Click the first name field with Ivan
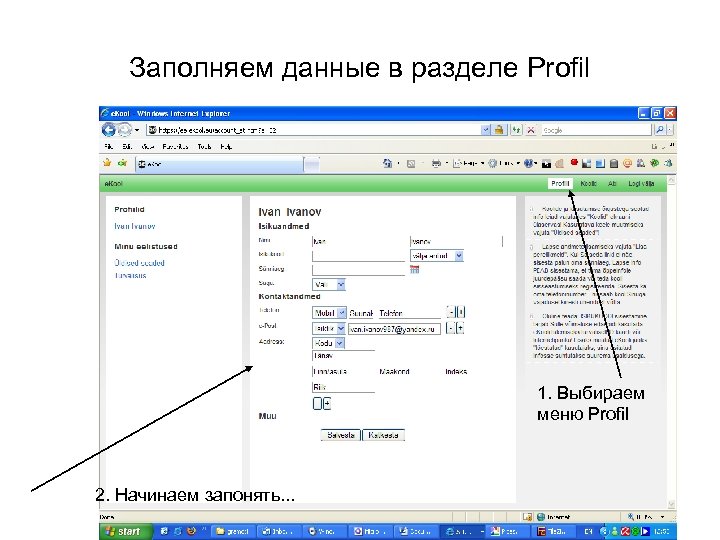Viewport: 720px width, 540px height. coord(358,241)
